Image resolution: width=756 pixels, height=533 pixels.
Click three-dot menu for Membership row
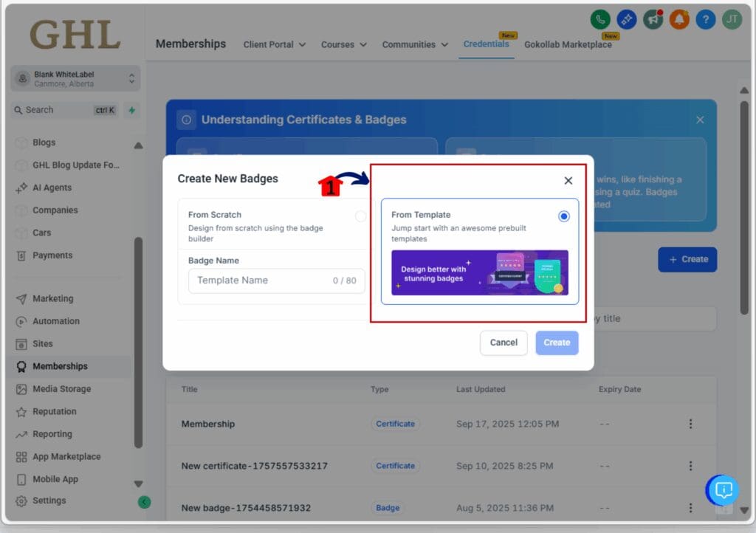[690, 424]
